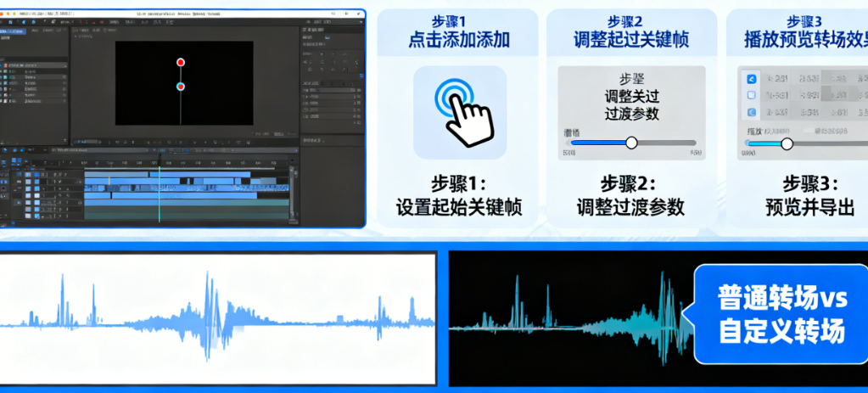Select the highlighted blue tab in project panel
This screenshot has height=393, width=868.
pyautogui.click(x=13, y=31)
